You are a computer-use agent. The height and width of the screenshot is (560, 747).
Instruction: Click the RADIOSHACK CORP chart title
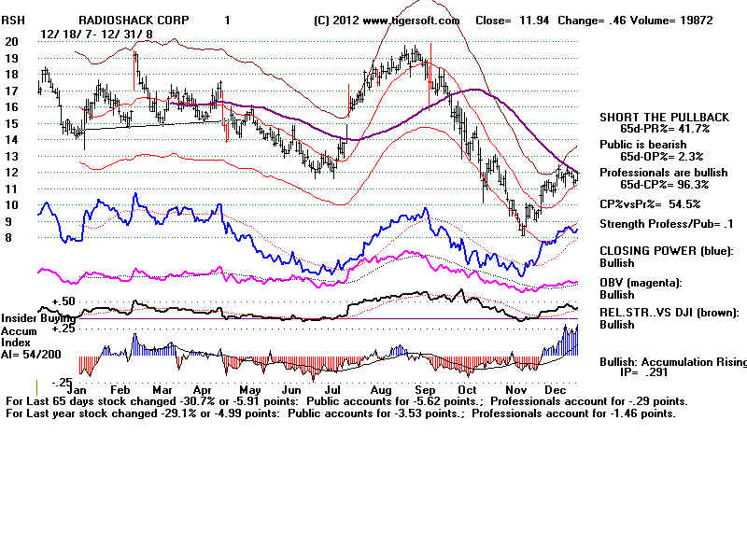[x=134, y=20]
